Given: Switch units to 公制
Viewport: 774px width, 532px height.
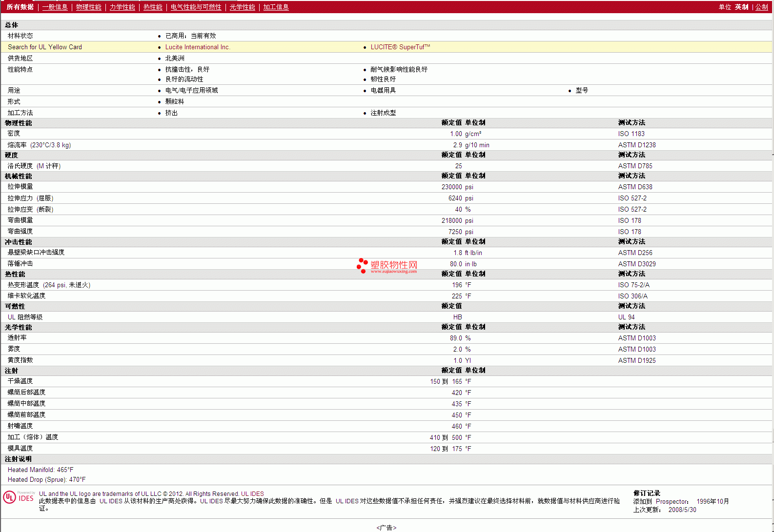Looking at the screenshot, I should [762, 7].
